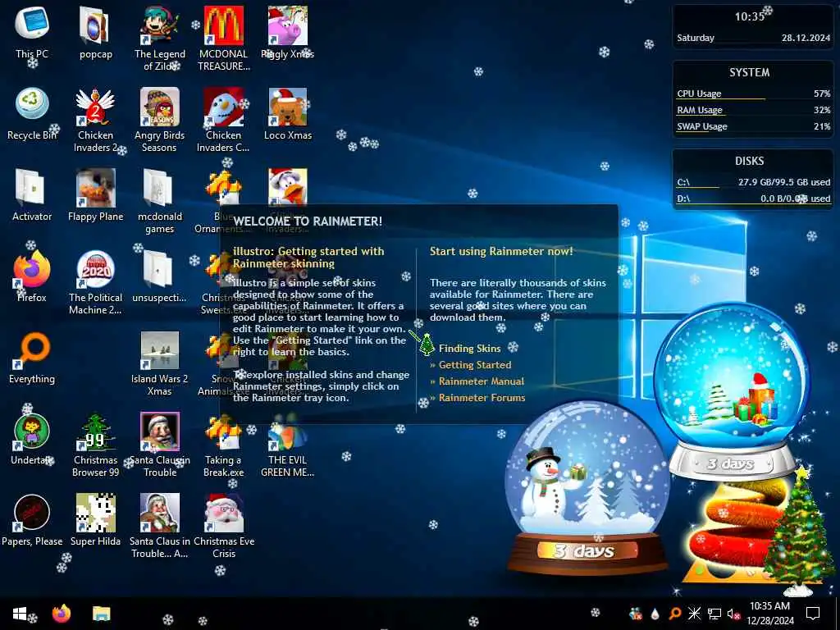Screen dimensions: 840x630
Task: Click the muted volume tray icon
Action: [x=733, y=614]
